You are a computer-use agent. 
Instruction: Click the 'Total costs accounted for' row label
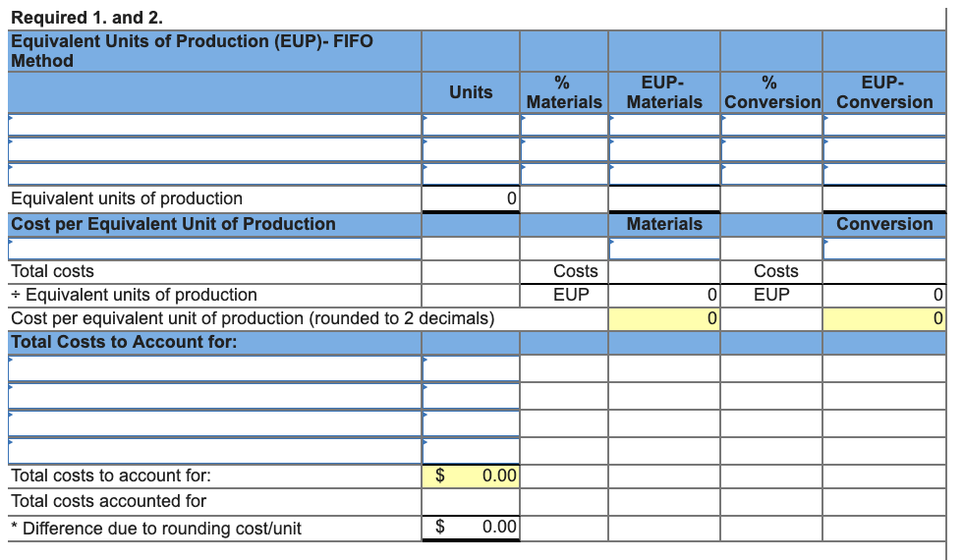pos(109,502)
